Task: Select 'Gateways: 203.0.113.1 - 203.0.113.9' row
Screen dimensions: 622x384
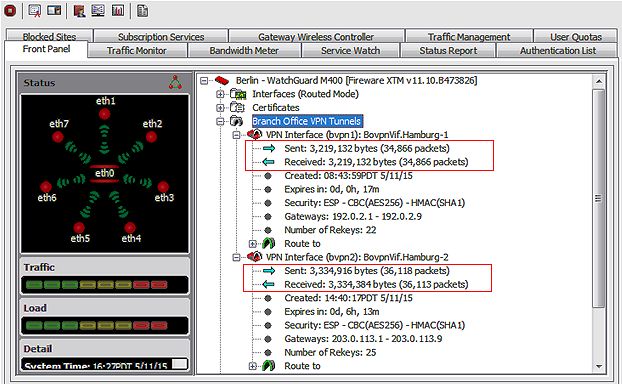Action: 363,339
